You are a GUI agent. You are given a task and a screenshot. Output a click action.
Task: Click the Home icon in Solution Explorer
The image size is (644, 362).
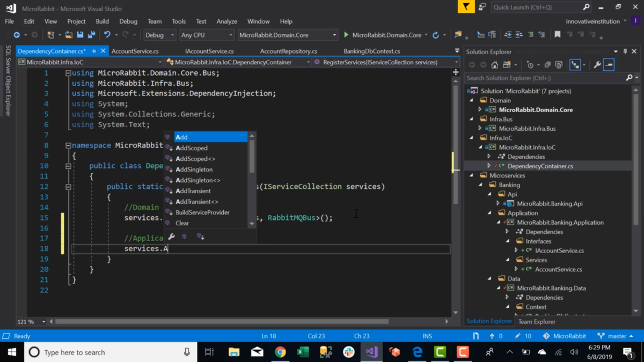point(495,65)
